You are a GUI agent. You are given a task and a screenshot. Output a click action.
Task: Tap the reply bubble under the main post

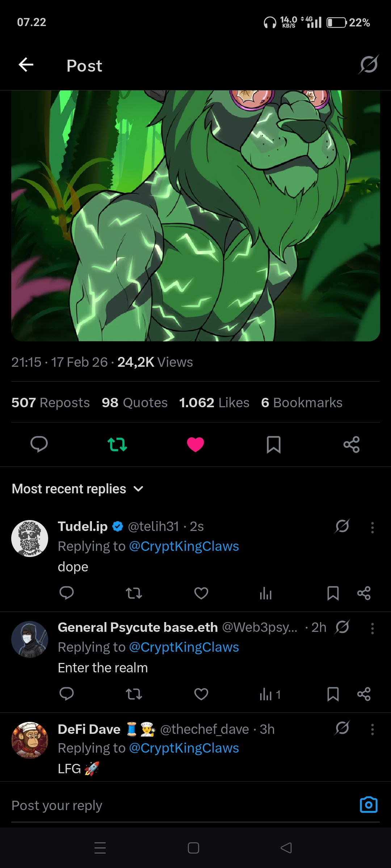[x=39, y=444]
